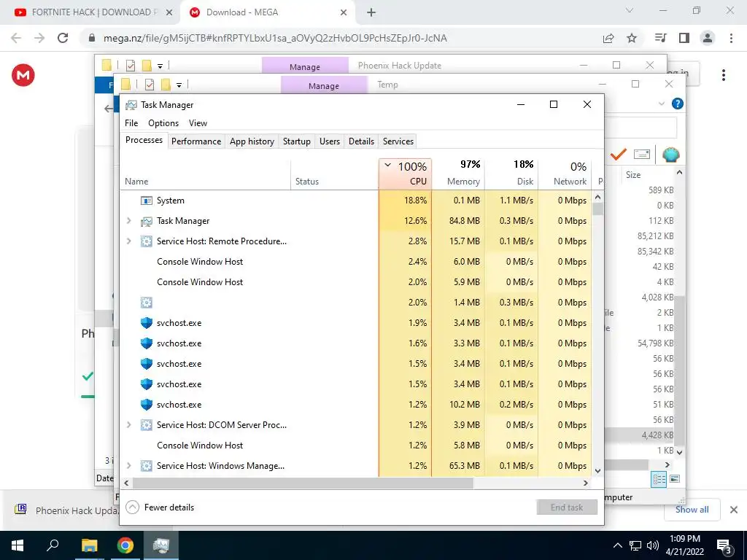Open a new Chrome tab
This screenshot has height=560, width=747.
click(x=371, y=12)
